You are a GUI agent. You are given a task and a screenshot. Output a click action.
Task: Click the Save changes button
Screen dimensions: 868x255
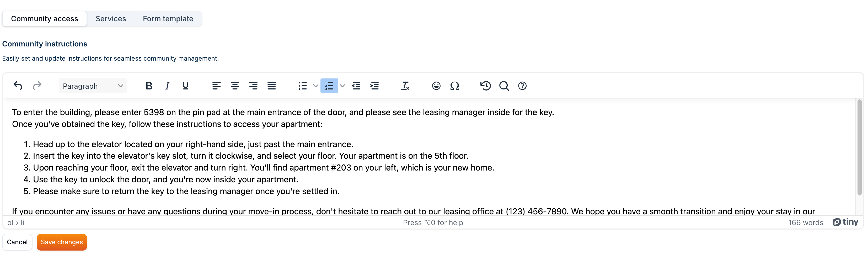[62, 242]
